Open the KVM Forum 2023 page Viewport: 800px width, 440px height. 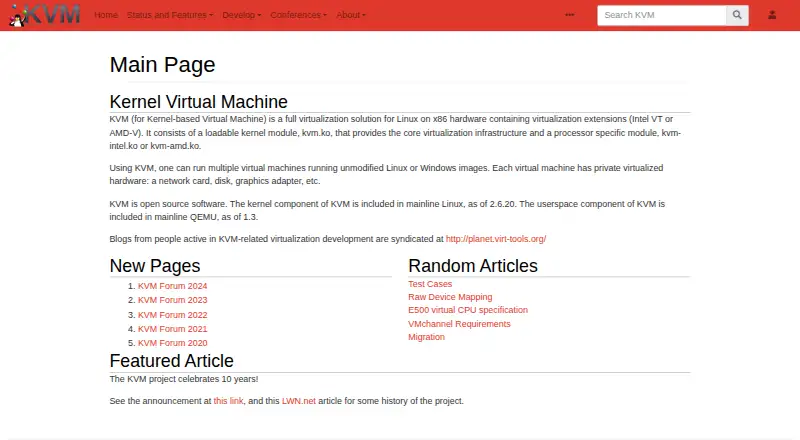pyautogui.click(x=172, y=300)
